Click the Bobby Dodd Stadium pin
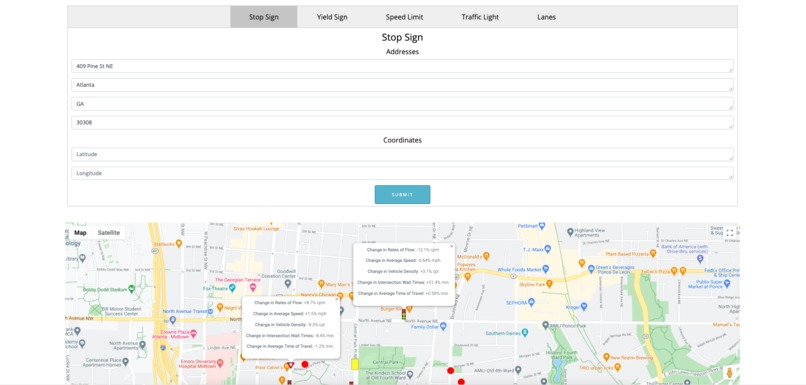 132,289
